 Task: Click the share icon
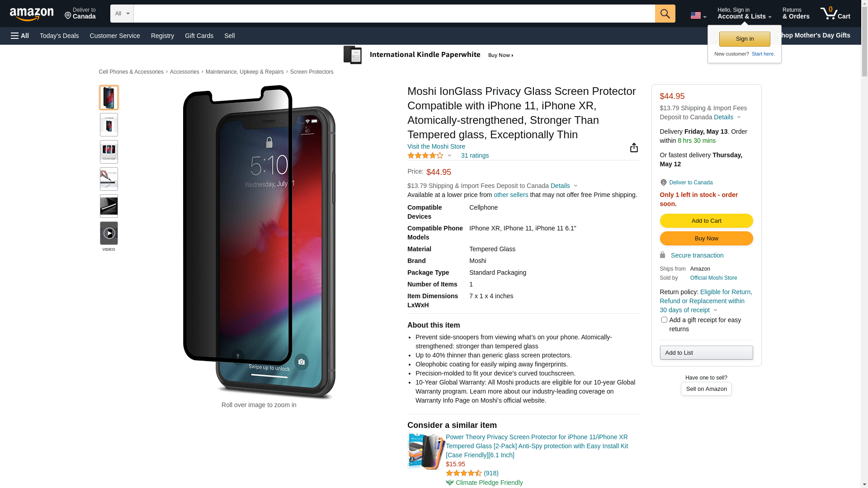point(634,148)
